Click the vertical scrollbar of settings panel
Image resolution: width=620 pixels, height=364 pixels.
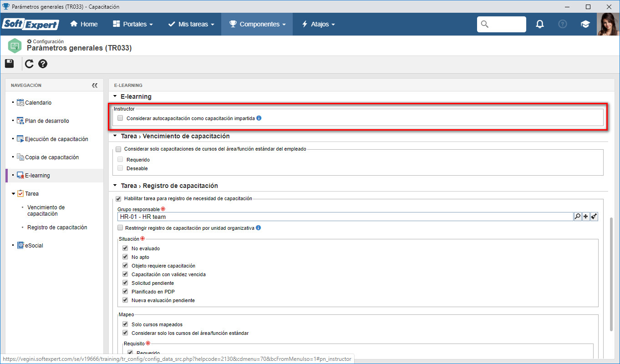(611, 274)
